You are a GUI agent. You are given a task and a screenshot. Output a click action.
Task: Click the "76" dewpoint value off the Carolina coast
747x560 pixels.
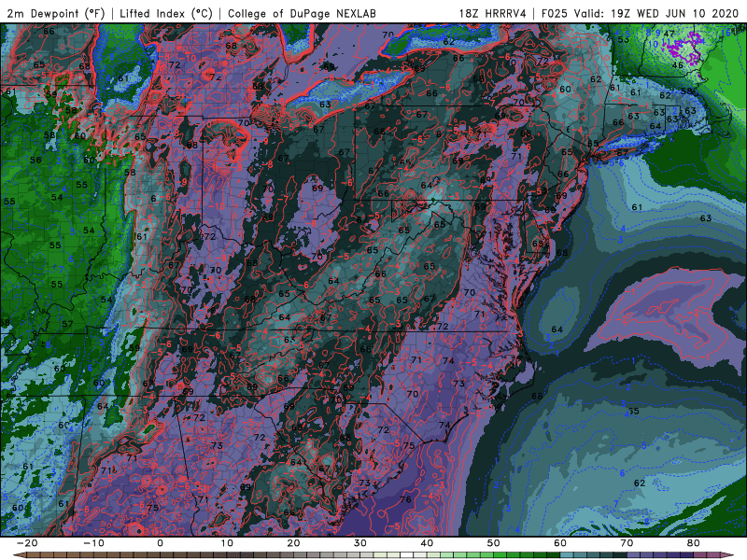coord(405,499)
